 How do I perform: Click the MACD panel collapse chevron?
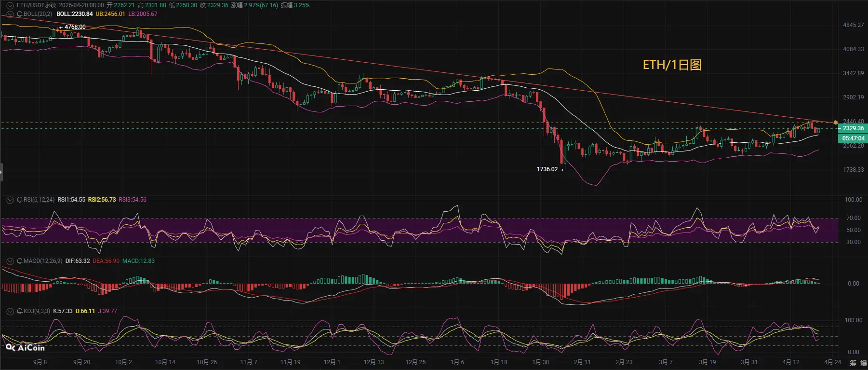click(10, 261)
